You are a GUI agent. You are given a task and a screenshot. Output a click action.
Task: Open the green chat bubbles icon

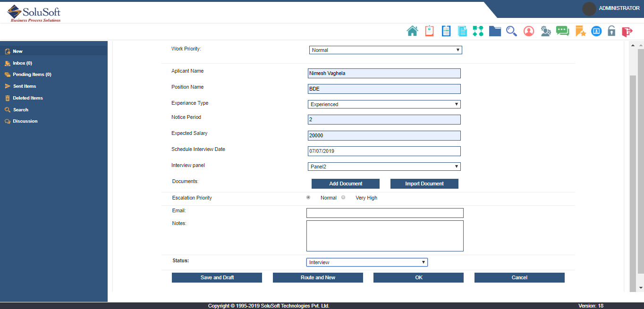pyautogui.click(x=562, y=31)
